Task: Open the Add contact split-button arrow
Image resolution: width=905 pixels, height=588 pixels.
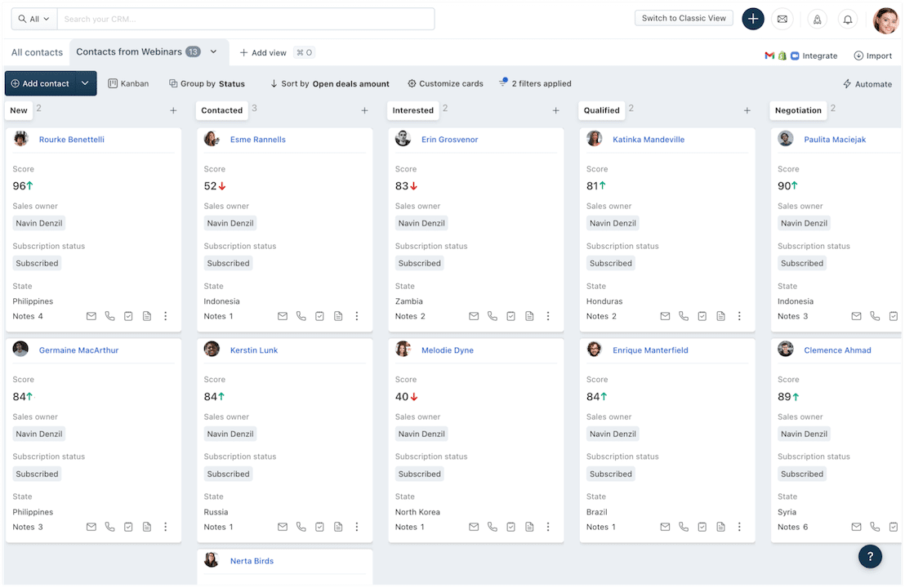Action: (85, 83)
